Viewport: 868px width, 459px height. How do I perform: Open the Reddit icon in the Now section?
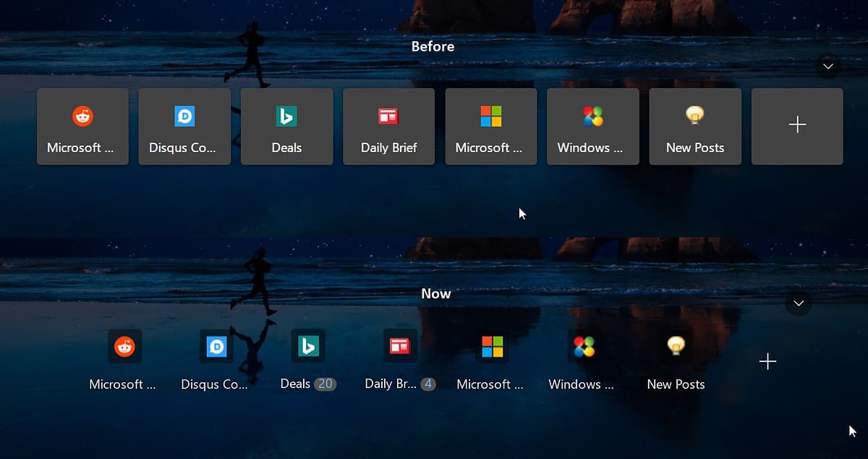click(x=124, y=346)
